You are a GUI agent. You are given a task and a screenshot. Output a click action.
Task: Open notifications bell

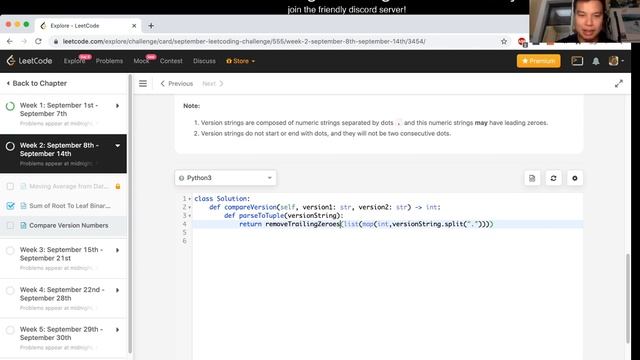click(x=596, y=61)
